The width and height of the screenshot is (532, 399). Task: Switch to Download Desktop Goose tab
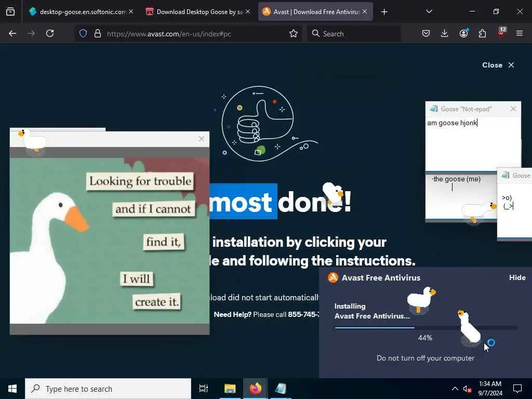tap(198, 12)
